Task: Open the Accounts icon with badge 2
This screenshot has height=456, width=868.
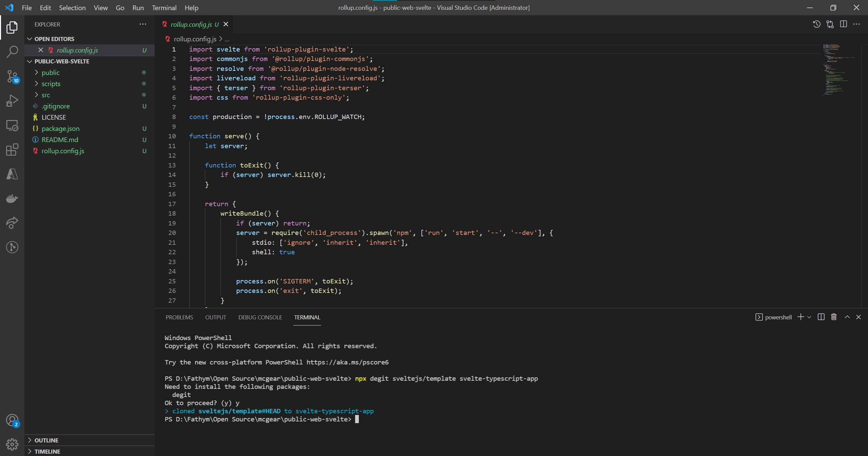Action: pyautogui.click(x=12, y=421)
